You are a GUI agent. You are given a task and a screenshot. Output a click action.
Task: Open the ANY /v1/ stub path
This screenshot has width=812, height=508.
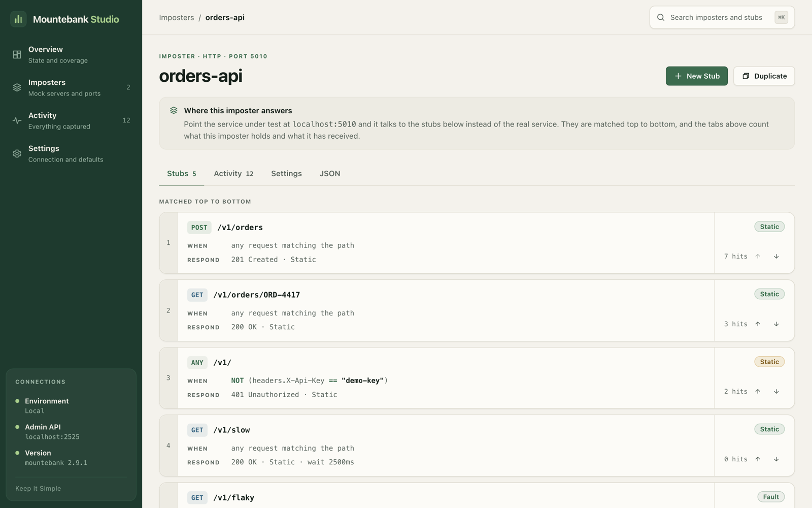point(222,363)
